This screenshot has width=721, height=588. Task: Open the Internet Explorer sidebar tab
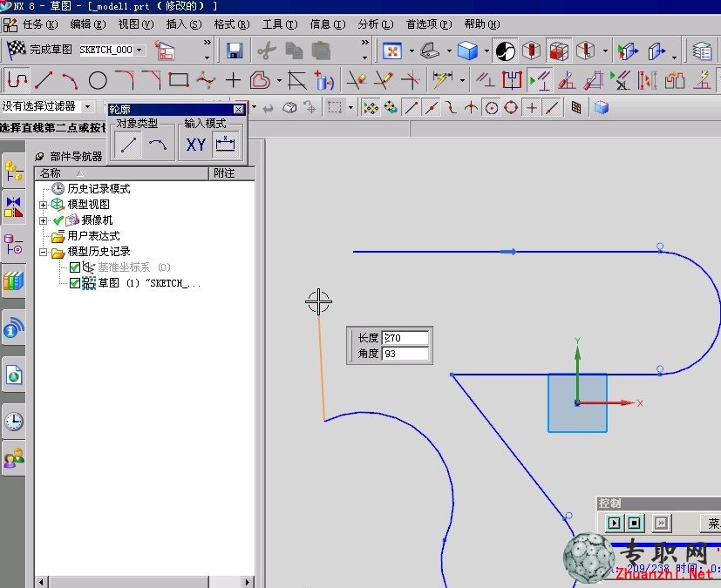[14, 375]
